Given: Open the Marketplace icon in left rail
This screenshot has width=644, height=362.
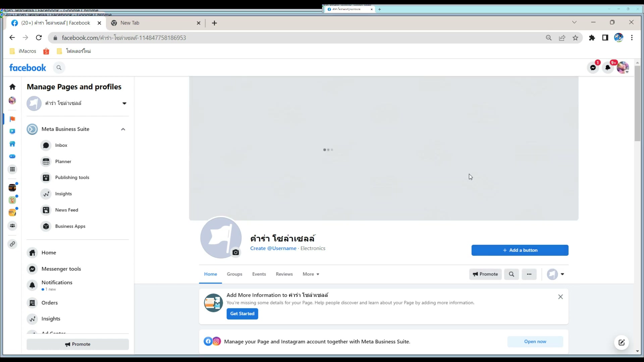Looking at the screenshot, I should point(12,144).
